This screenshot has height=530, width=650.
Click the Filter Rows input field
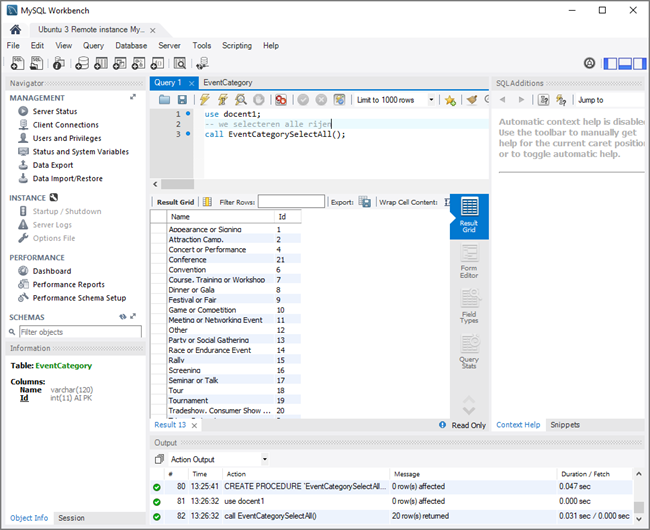(x=291, y=202)
